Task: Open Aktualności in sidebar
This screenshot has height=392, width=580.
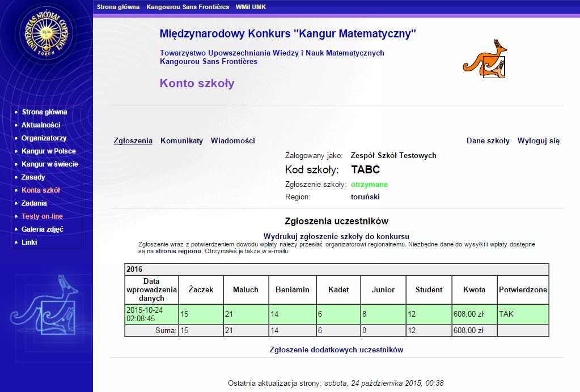Action: 41,125
